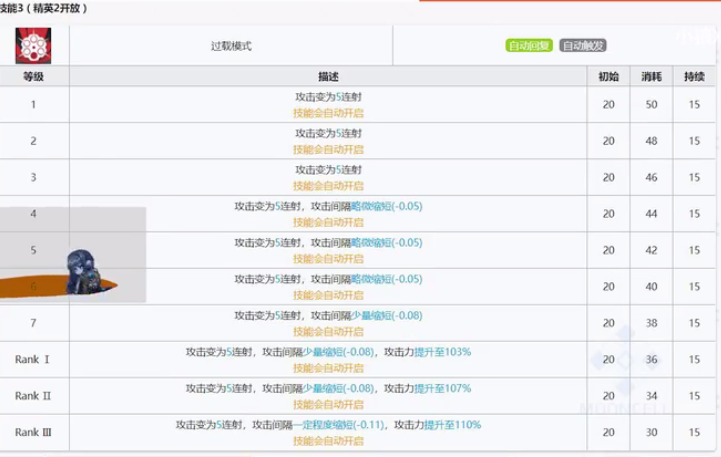Click the Rank Ⅰ level cell
The image size is (721, 457).
33,360
